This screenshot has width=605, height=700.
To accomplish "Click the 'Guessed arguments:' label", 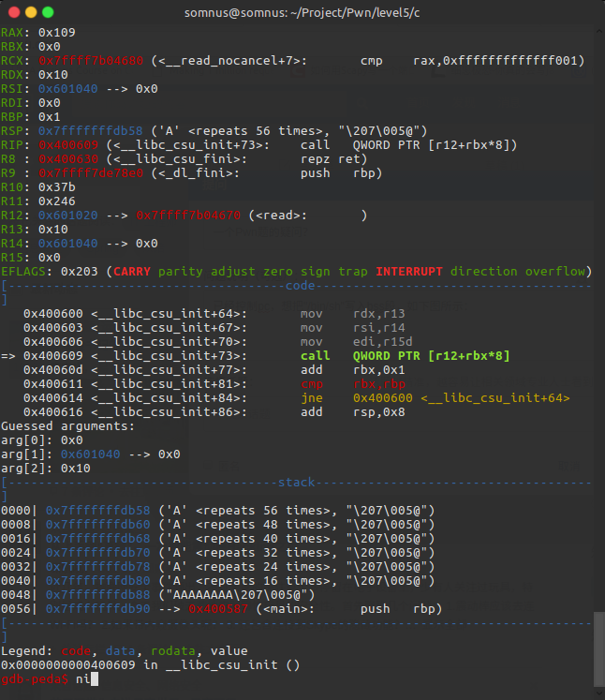I will 67,426.
